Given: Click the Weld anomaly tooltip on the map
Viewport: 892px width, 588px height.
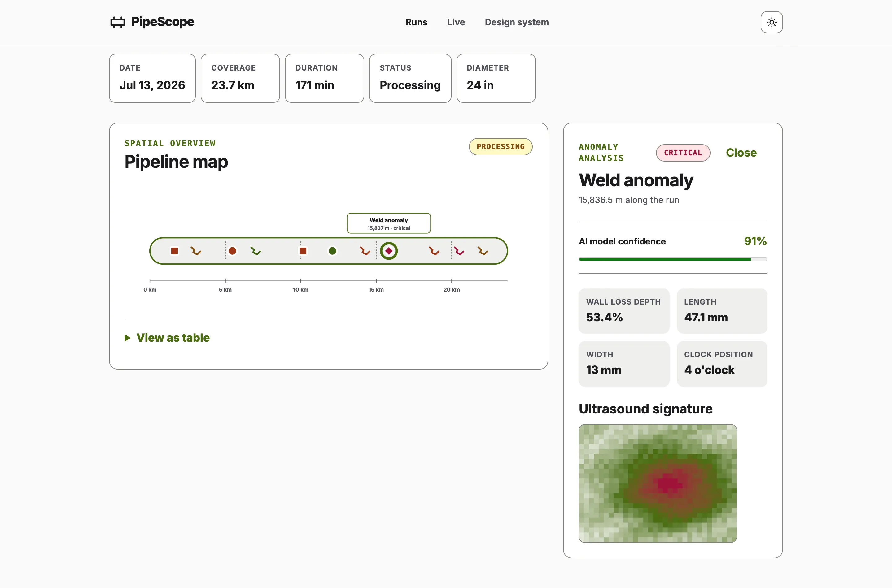Looking at the screenshot, I should (389, 223).
